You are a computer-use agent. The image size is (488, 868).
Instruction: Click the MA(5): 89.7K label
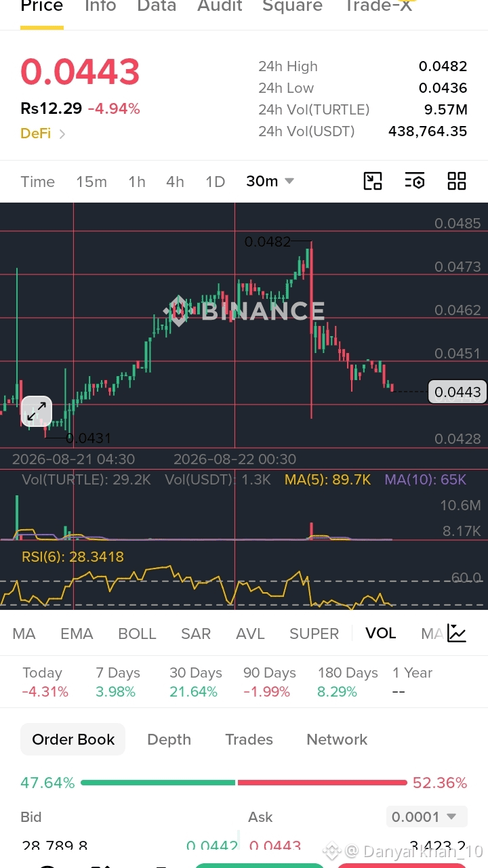coord(327,480)
